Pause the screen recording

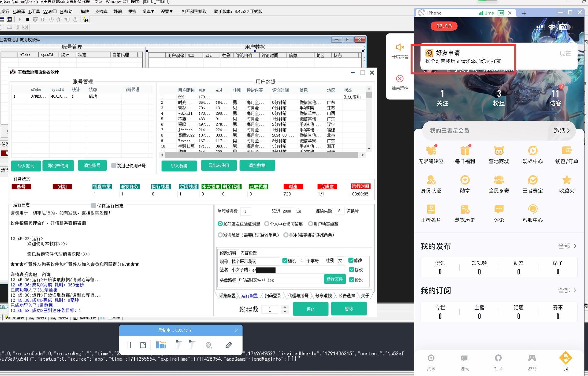pyautogui.click(x=129, y=345)
